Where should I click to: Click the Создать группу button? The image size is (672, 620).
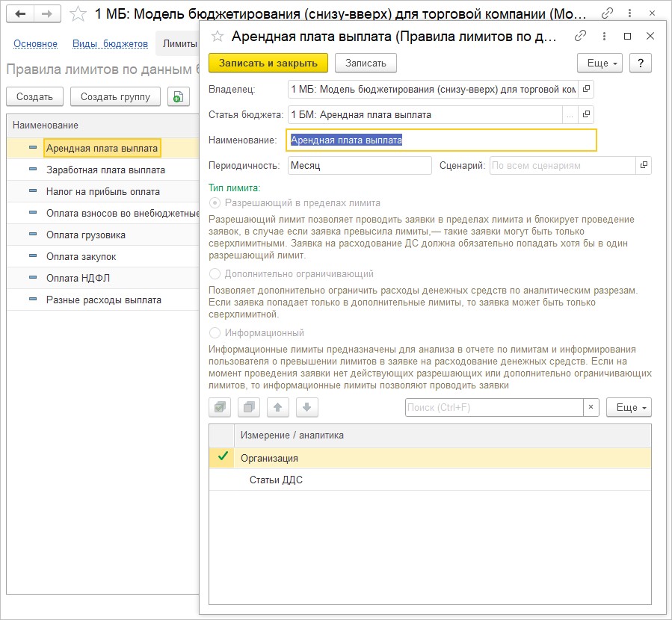point(115,96)
